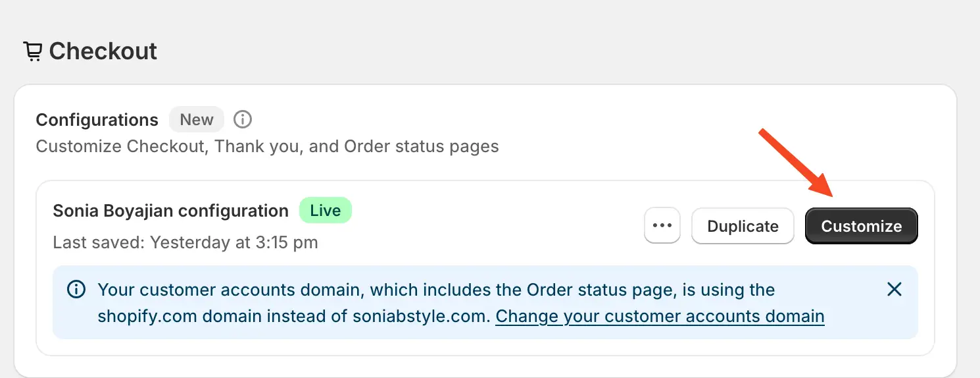Select the Sonia Boyajian configuration title
The image size is (980, 378).
(170, 211)
